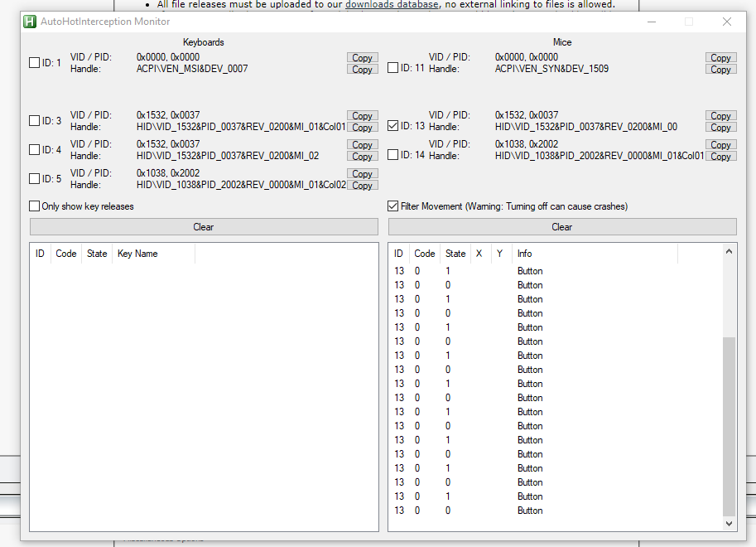Disable the Filter Movement option
756x547 pixels.
click(x=393, y=206)
